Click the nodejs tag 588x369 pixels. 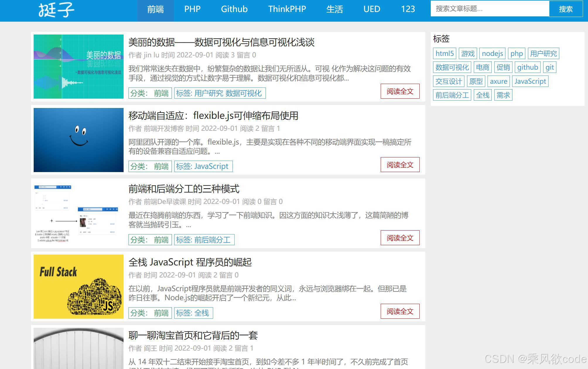[492, 53]
